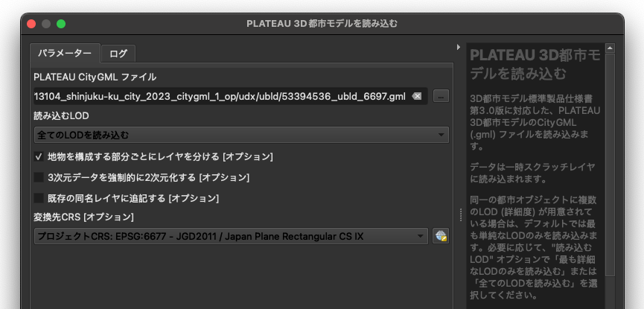Open the CRS selector globe icon
644x309 pixels.
point(441,236)
